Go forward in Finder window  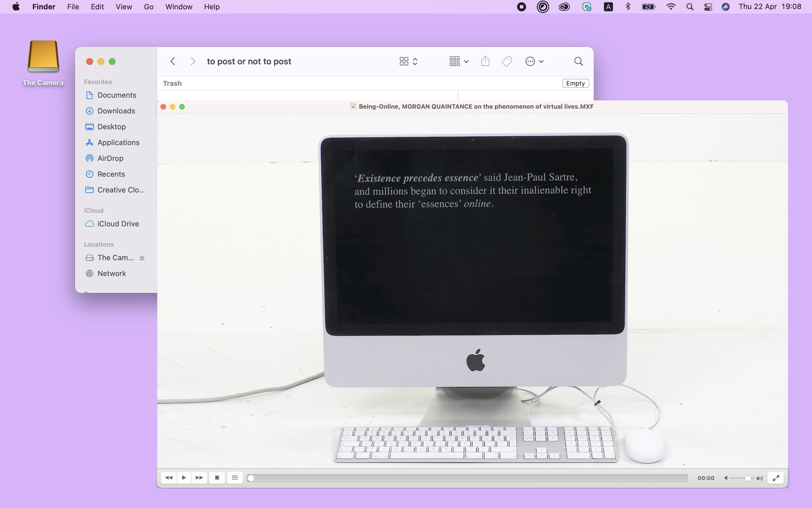coord(193,62)
